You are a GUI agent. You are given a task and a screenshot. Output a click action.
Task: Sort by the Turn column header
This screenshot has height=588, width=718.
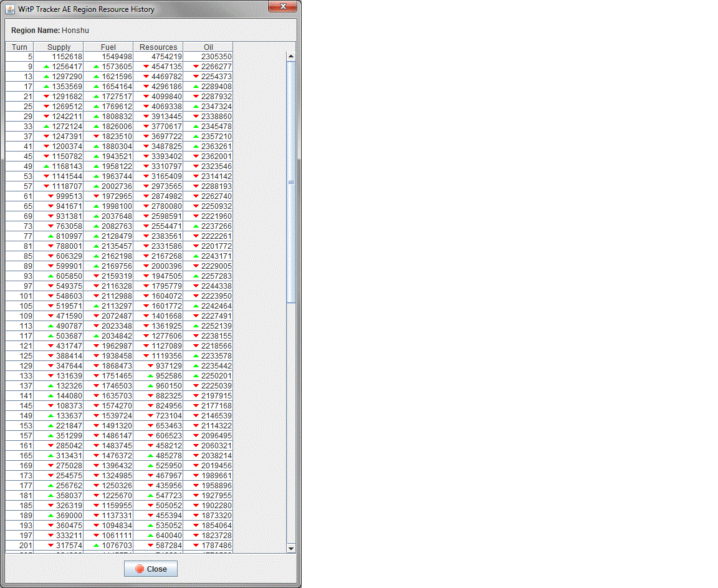point(19,47)
